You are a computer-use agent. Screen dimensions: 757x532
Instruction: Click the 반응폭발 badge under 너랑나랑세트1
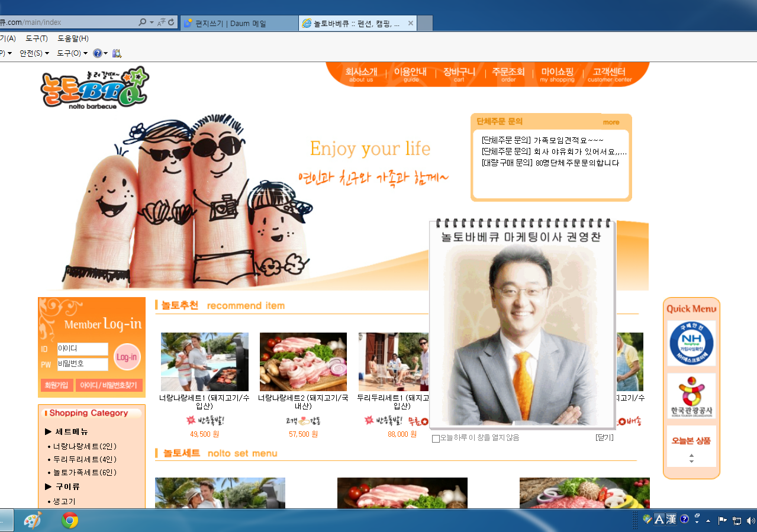[205, 421]
